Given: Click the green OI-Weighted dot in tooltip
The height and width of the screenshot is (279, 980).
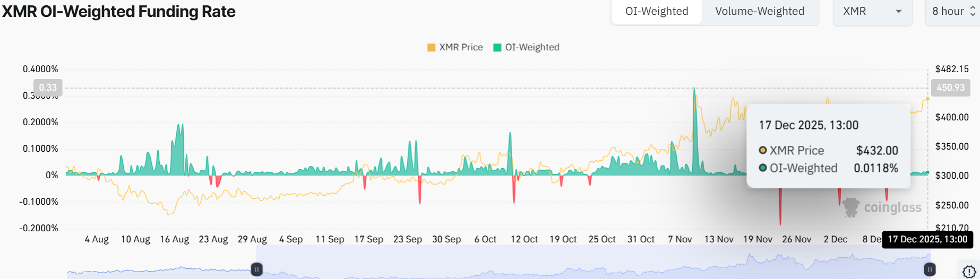Looking at the screenshot, I should click(x=763, y=168).
